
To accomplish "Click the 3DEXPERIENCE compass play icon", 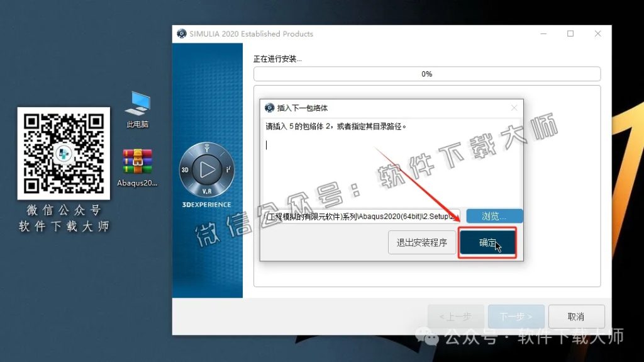I will 206,169.
